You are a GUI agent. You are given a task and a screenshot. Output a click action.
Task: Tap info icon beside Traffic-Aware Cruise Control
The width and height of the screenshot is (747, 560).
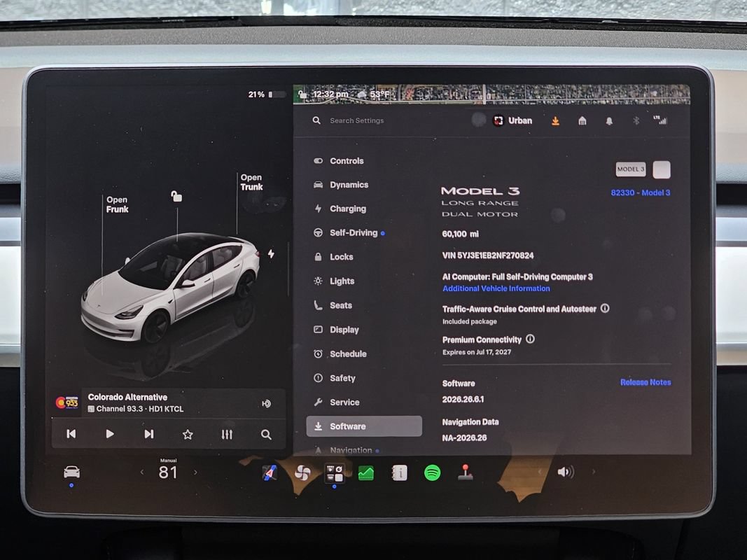[x=605, y=309]
